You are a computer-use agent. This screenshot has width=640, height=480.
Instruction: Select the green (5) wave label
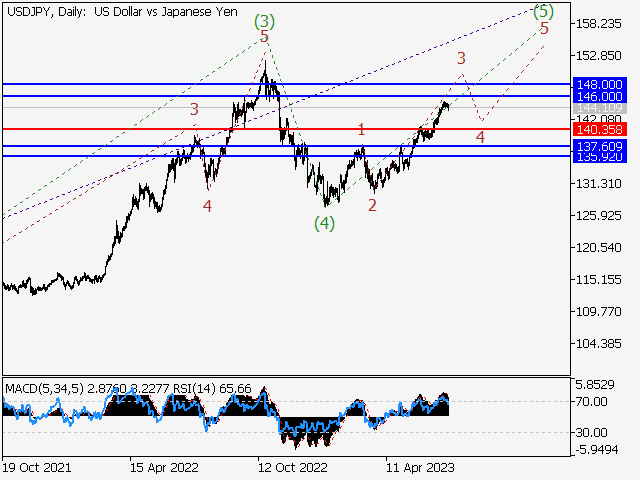click(x=544, y=11)
